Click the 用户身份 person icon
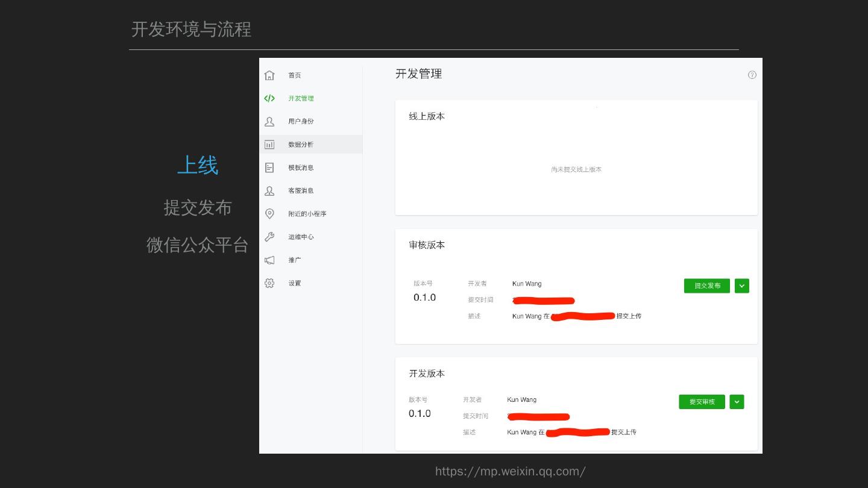 (x=269, y=122)
